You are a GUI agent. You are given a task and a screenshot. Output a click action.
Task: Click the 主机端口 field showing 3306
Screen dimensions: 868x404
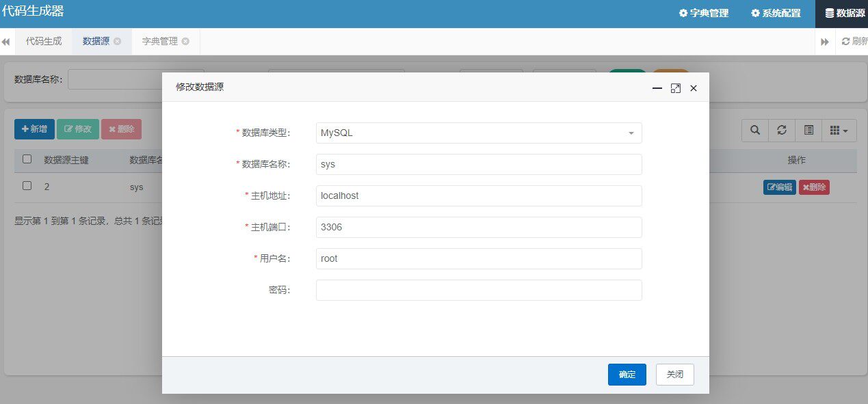pyautogui.click(x=479, y=227)
